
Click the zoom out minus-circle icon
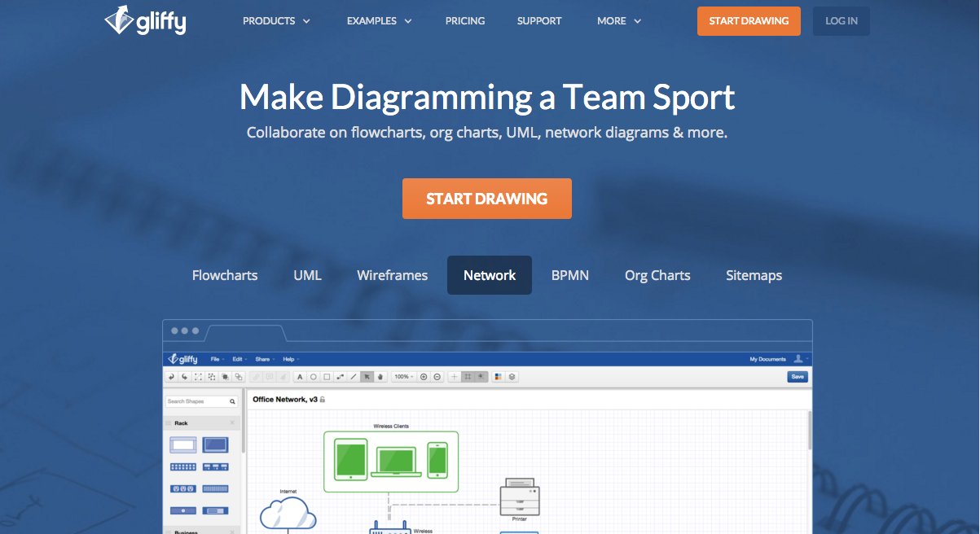click(x=437, y=377)
